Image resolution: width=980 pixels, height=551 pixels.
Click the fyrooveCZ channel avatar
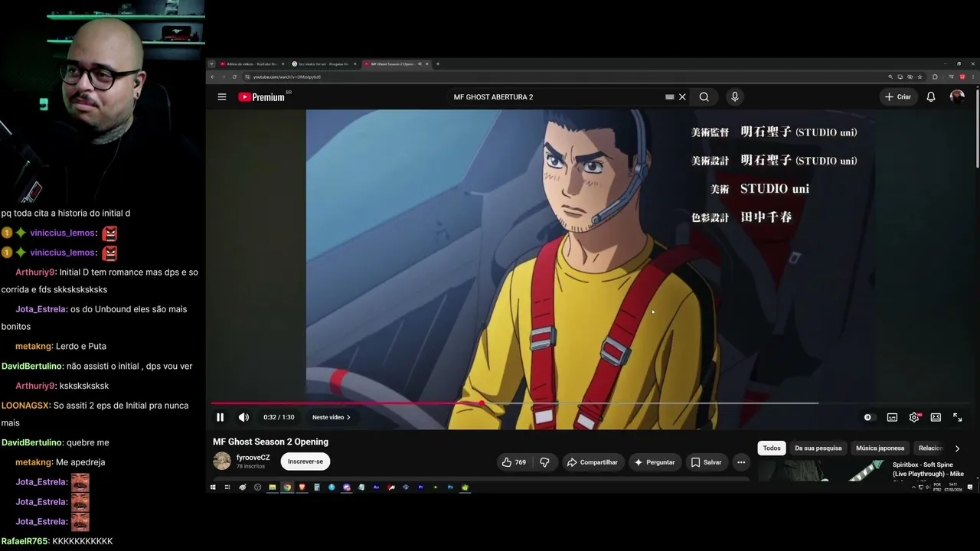tap(222, 461)
